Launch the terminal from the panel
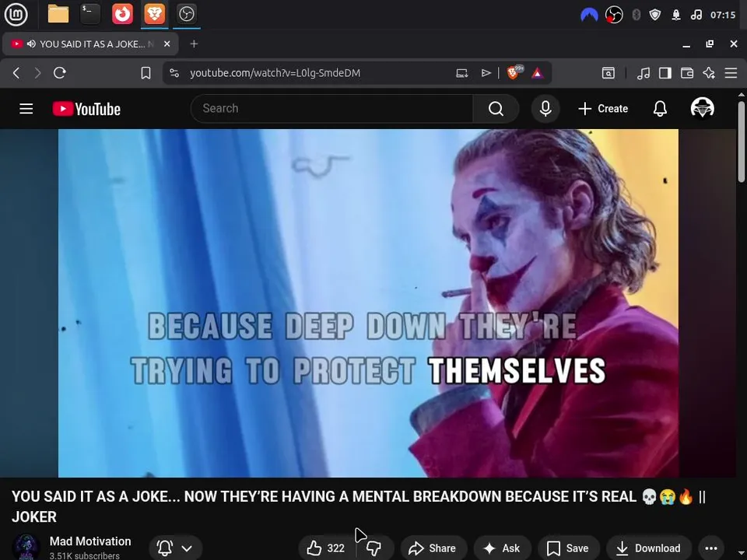 point(89,14)
